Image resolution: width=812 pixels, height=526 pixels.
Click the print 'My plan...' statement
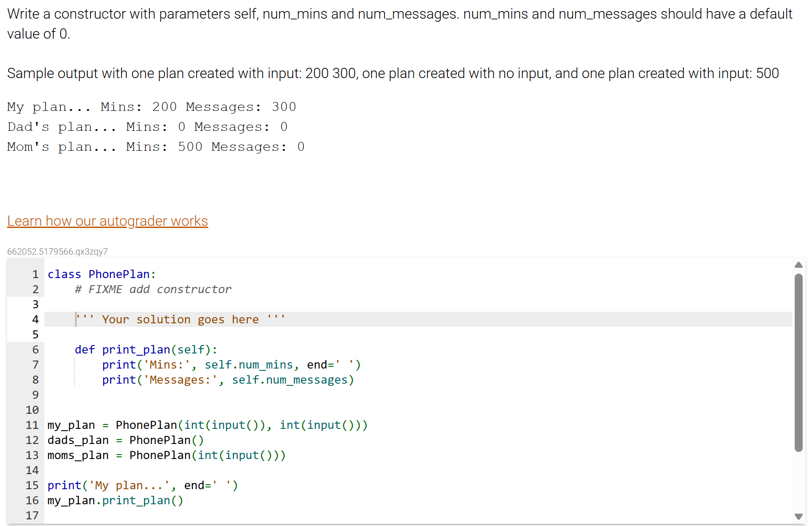[142, 485]
